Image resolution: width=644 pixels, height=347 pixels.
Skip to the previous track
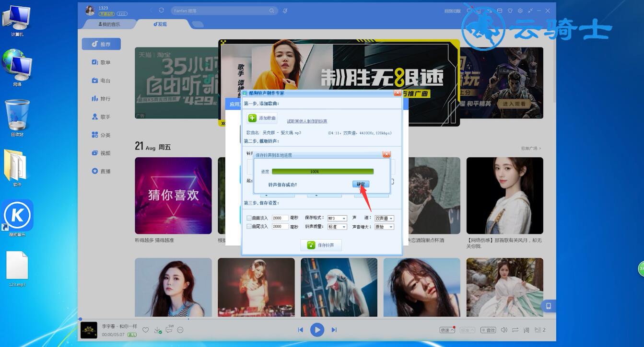coord(300,330)
